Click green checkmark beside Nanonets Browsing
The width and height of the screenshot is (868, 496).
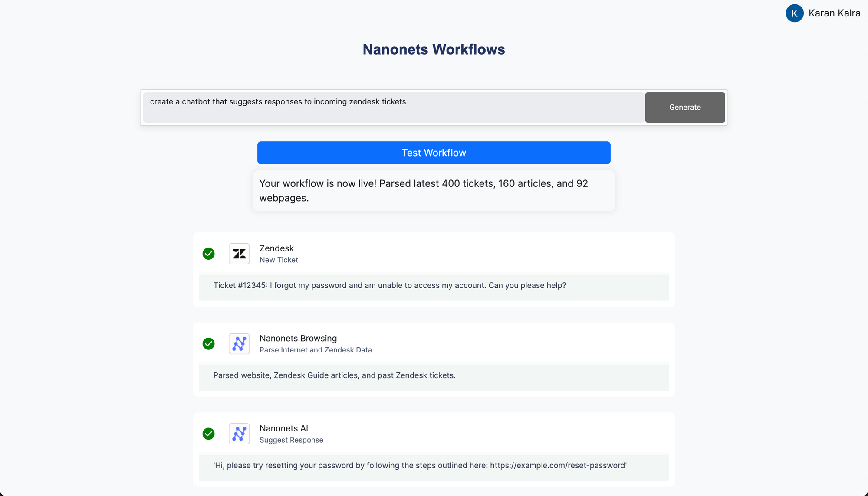click(x=209, y=344)
